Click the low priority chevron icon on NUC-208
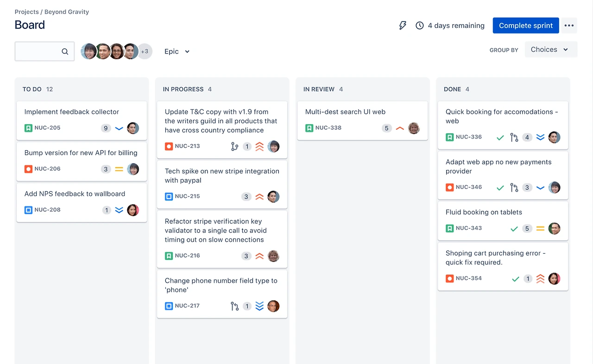 coord(119,210)
